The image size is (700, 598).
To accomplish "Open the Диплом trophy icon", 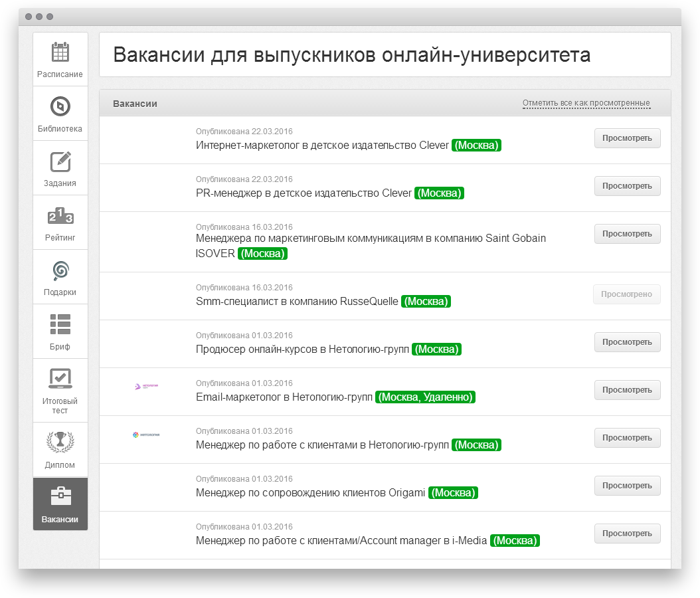I will pos(60,442).
